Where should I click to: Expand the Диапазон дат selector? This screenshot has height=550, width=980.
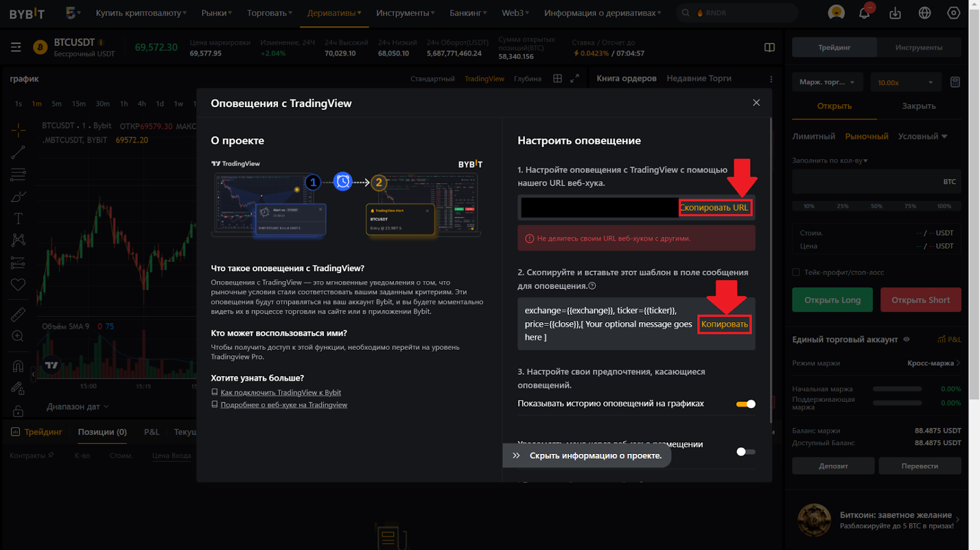(77, 407)
